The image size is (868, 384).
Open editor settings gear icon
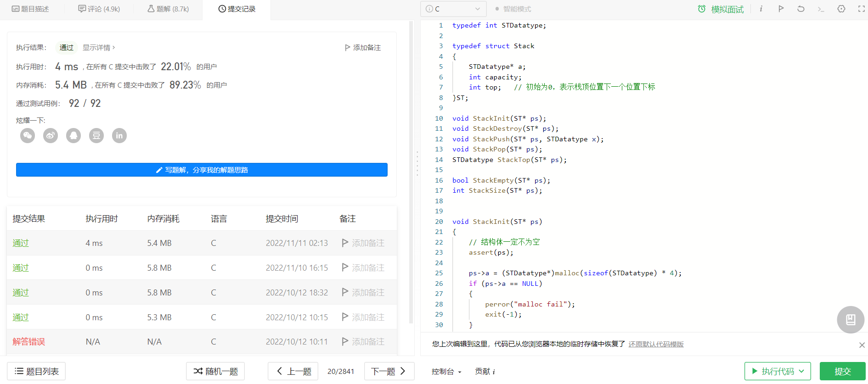841,9
